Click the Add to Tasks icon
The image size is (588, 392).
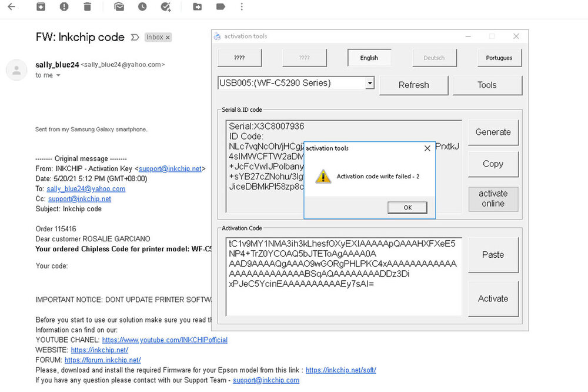point(166,7)
